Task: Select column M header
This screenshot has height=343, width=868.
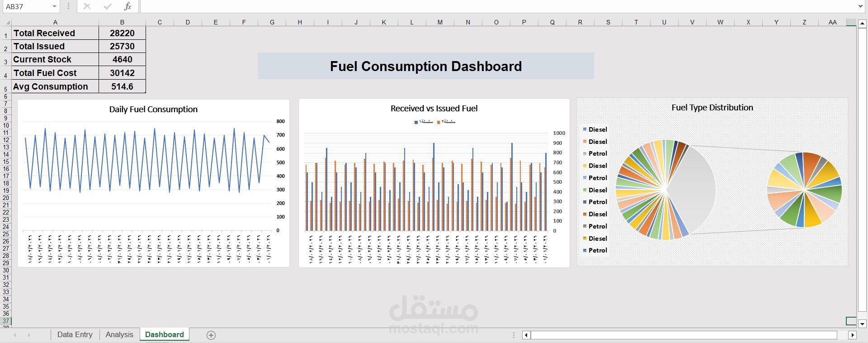Action: [440, 22]
